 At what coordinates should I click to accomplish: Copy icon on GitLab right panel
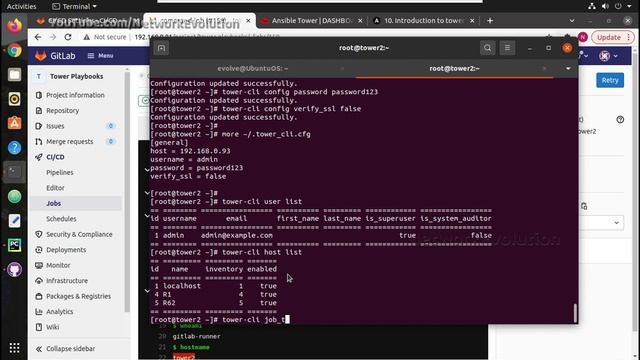click(x=584, y=206)
